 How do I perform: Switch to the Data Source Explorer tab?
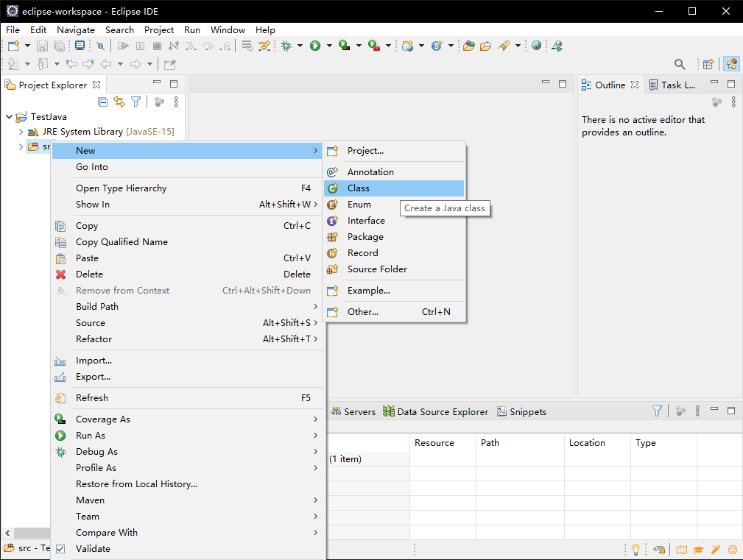coord(435,412)
